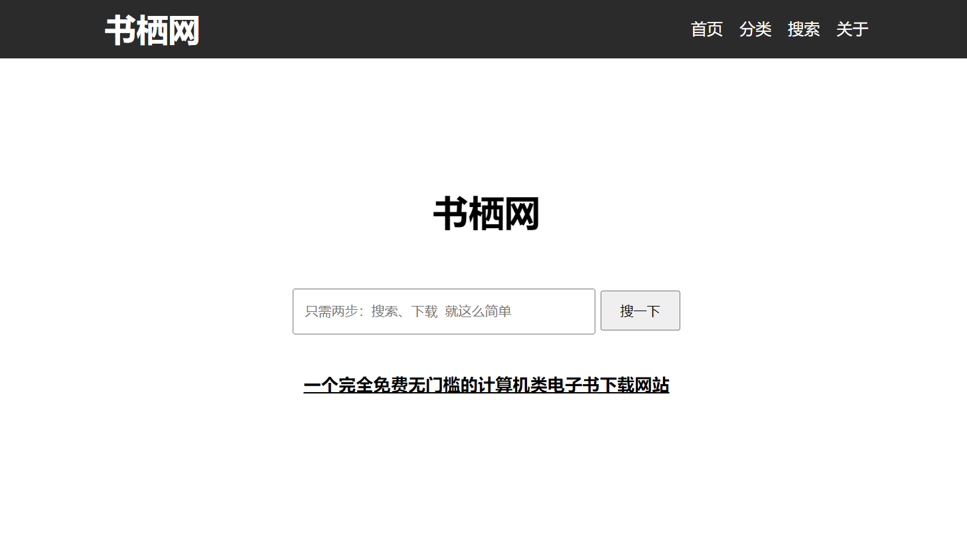Browse categories using the 分类 link
The image size is (967, 560).
[x=755, y=29]
